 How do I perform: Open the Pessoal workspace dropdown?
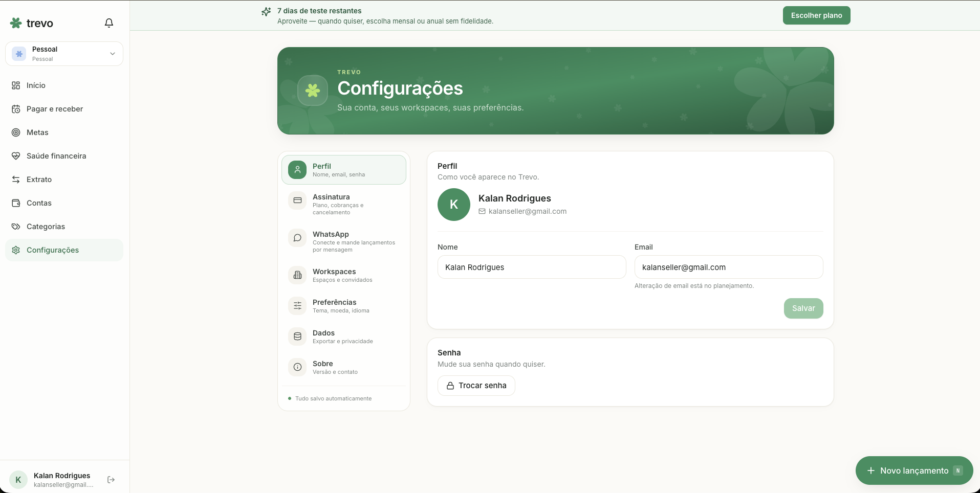(x=64, y=54)
